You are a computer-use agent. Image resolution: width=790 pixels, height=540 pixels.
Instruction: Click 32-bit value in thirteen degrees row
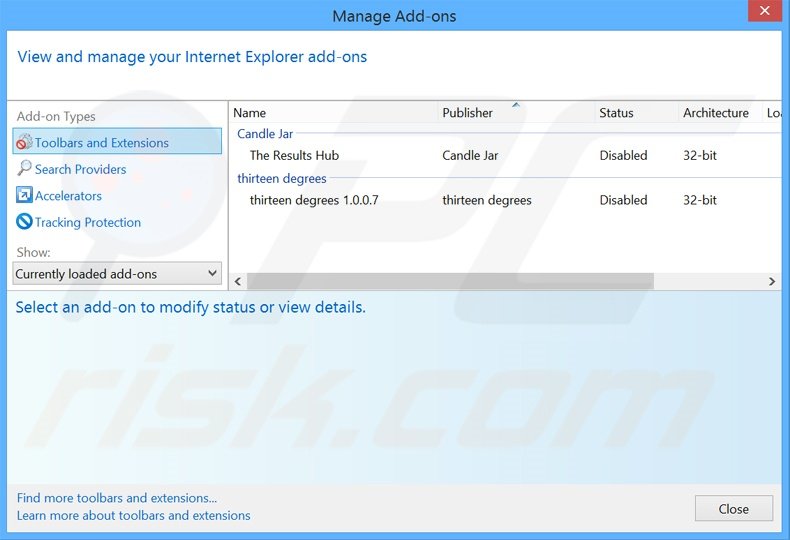700,200
